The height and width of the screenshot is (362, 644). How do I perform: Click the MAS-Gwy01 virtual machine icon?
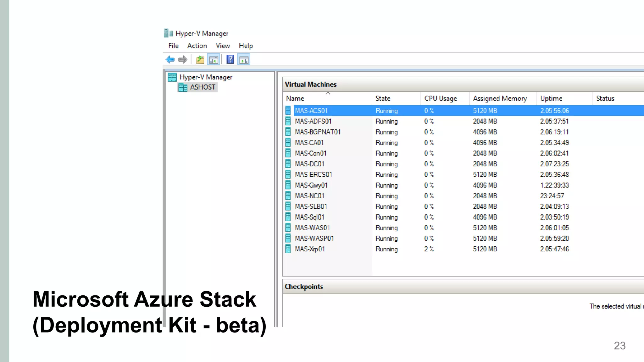[288, 185]
